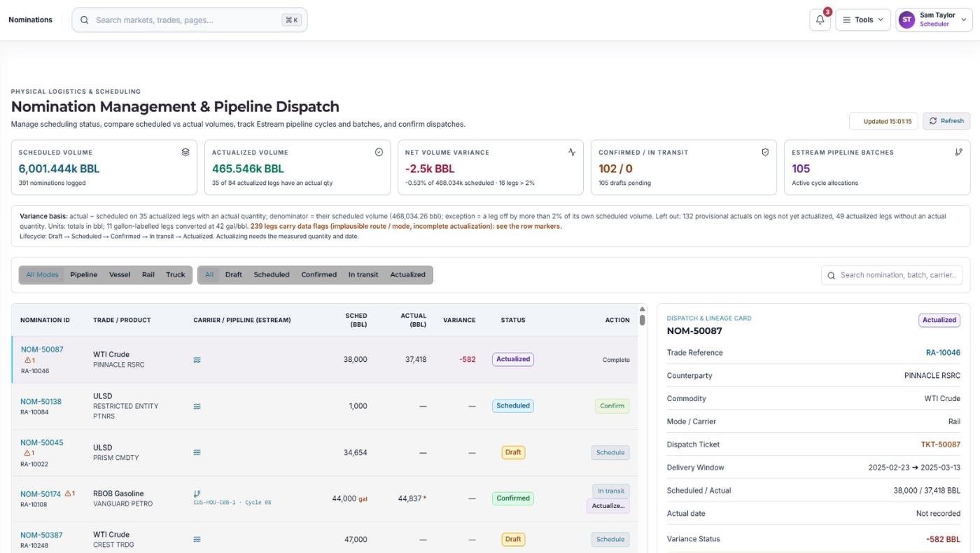The width and height of the screenshot is (980, 553).
Task: Switch to the Confirmed status filter tab
Action: [319, 275]
